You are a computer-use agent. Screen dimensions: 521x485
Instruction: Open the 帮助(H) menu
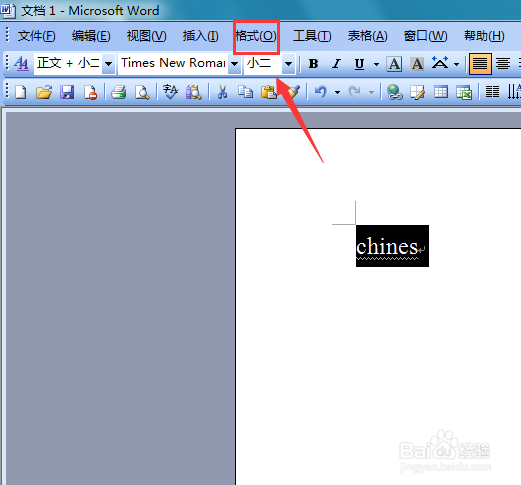484,36
